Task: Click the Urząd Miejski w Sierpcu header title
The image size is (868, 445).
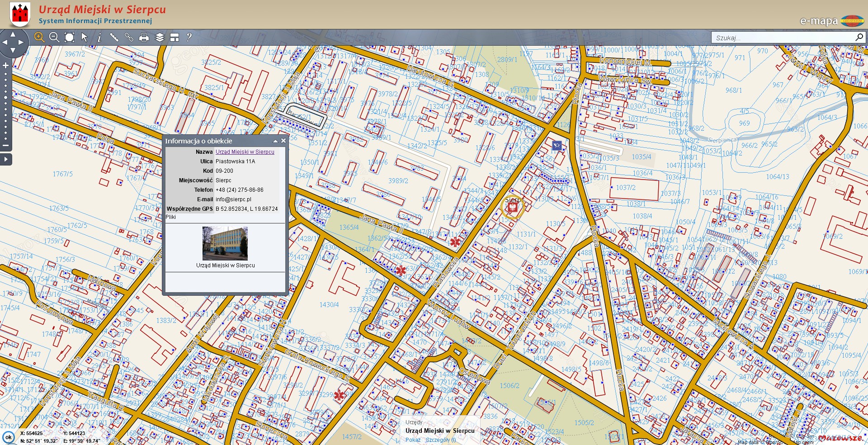Action: [102, 9]
